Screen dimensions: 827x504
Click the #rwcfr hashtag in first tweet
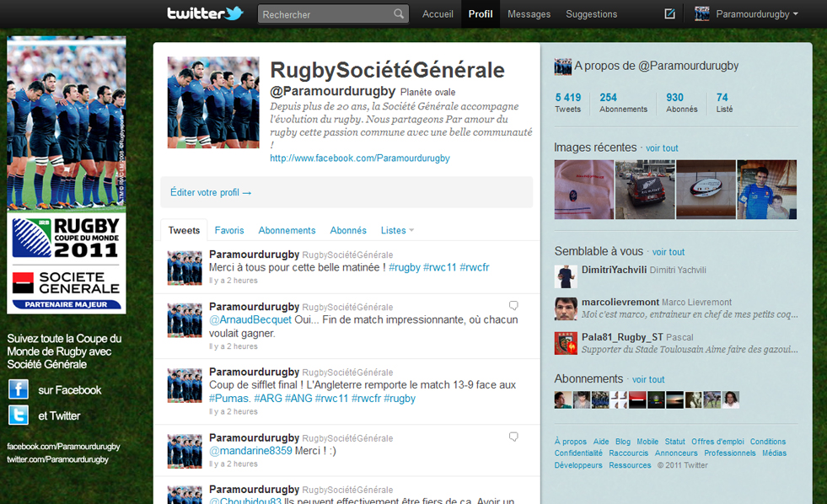pyautogui.click(x=474, y=267)
